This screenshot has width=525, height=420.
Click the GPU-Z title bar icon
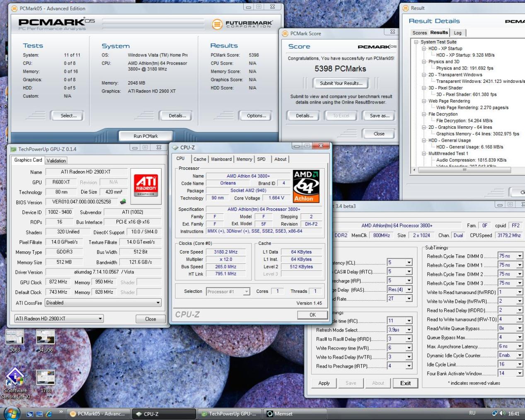(x=13, y=149)
